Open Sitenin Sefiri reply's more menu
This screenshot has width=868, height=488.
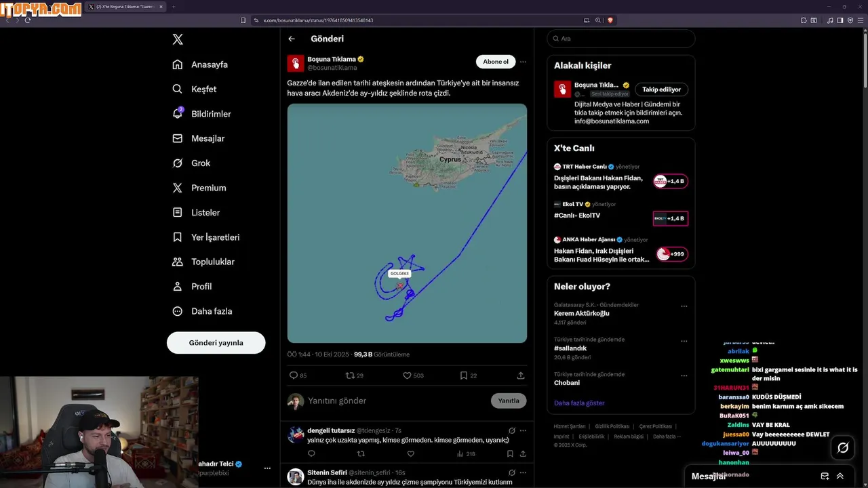[523, 472]
